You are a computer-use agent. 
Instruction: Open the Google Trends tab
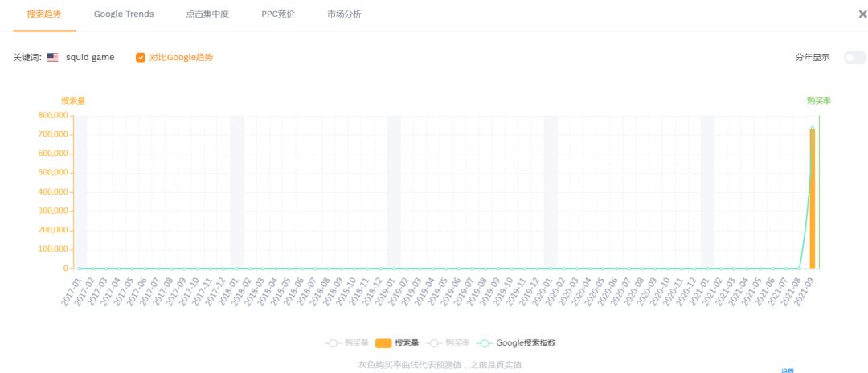click(124, 14)
